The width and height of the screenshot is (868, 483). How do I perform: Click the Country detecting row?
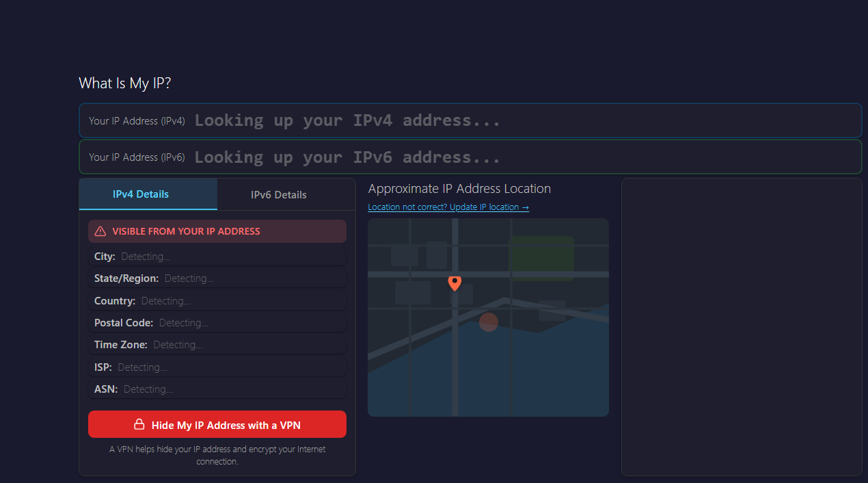point(217,301)
